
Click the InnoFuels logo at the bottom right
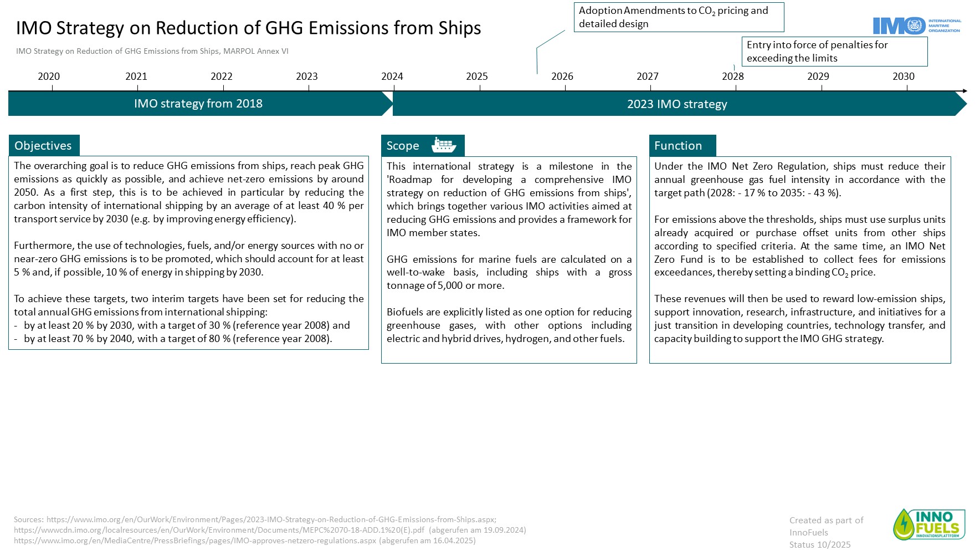click(929, 524)
